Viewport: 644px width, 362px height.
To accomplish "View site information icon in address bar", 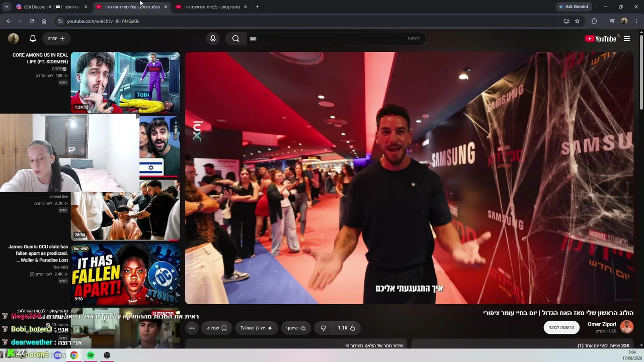I will click(x=60, y=21).
